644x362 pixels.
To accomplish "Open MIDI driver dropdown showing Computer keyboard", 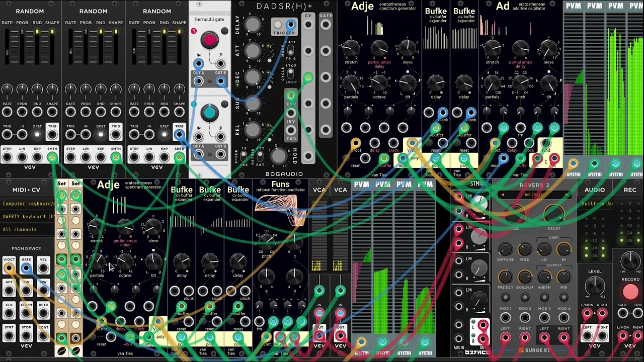I will [28, 204].
